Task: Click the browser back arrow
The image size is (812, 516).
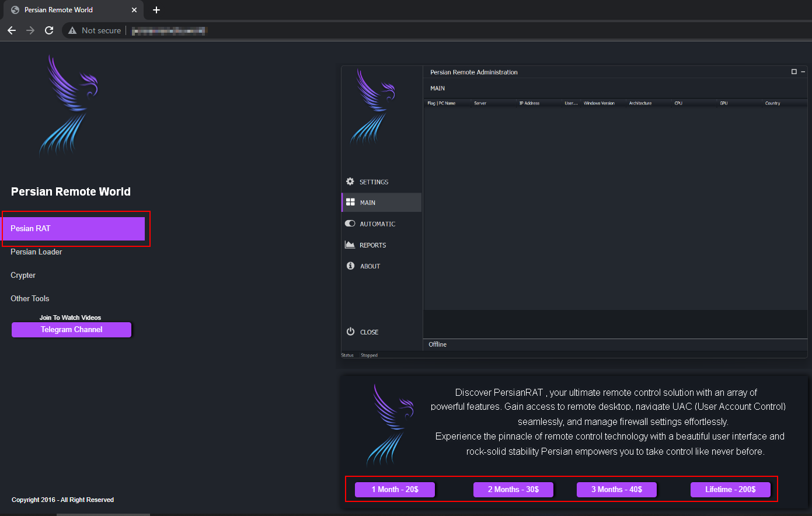Action: [x=12, y=30]
